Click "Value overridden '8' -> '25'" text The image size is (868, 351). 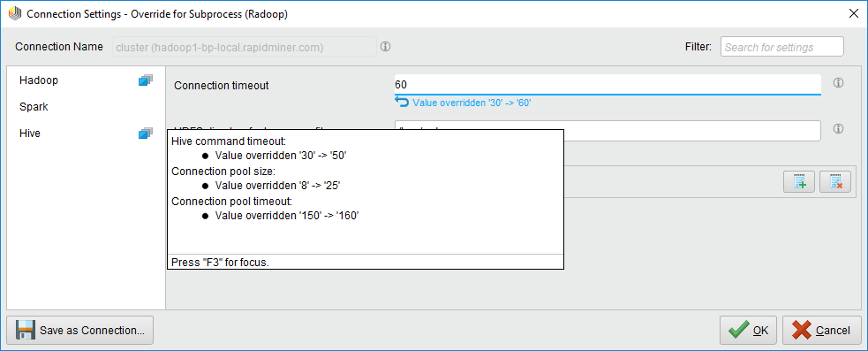coord(277,186)
